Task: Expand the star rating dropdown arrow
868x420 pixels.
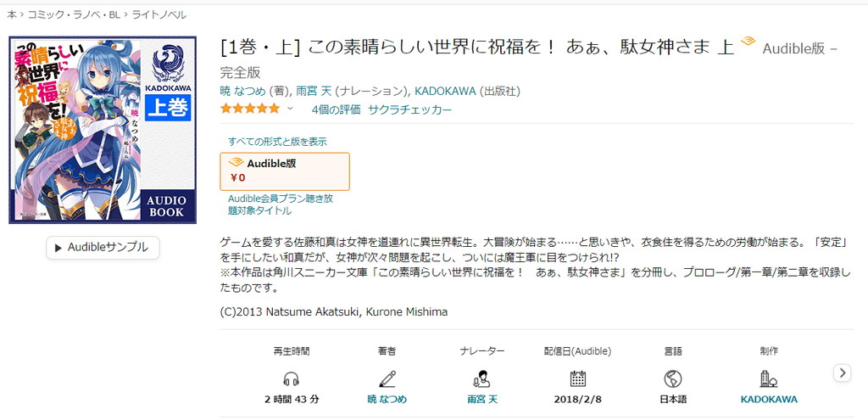Action: click(x=290, y=109)
